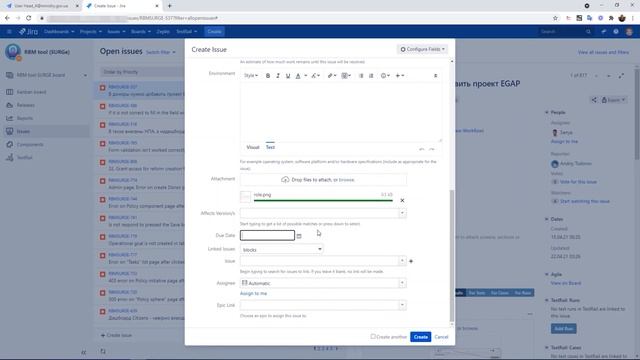Apply bold formatting in Environment editor

point(268,76)
